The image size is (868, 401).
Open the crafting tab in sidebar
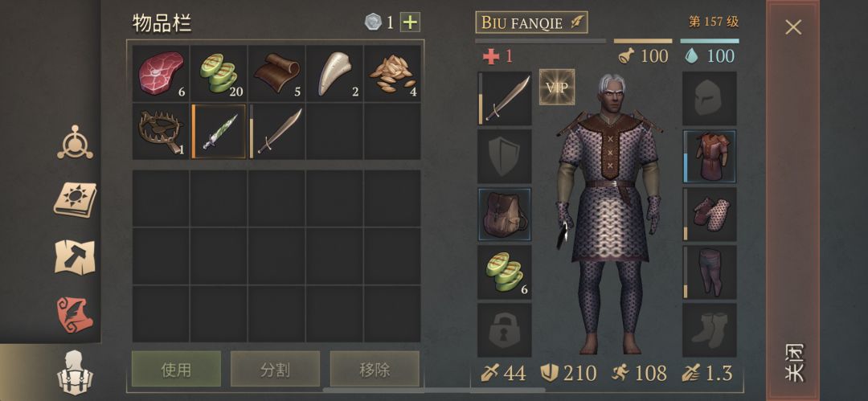(76, 142)
